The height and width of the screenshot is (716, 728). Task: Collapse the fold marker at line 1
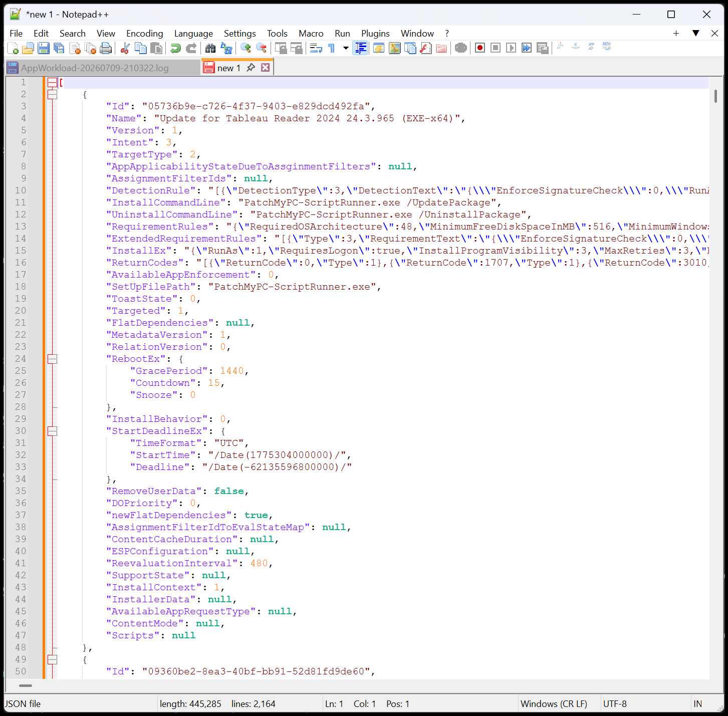52,82
